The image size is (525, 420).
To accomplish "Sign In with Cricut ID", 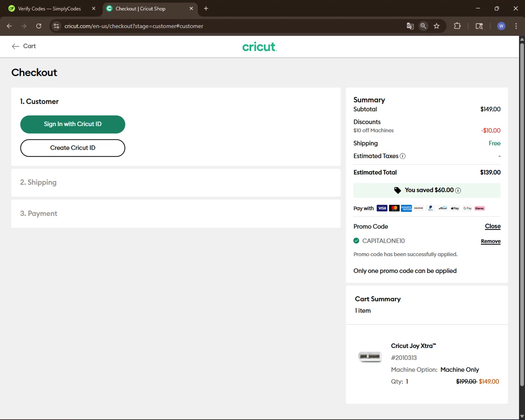I will 73,124.
